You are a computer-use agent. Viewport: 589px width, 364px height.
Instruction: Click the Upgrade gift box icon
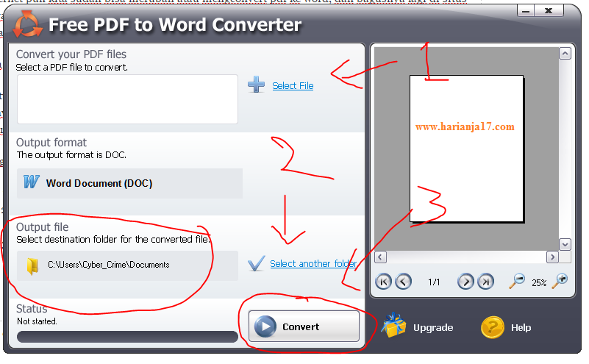(x=393, y=324)
